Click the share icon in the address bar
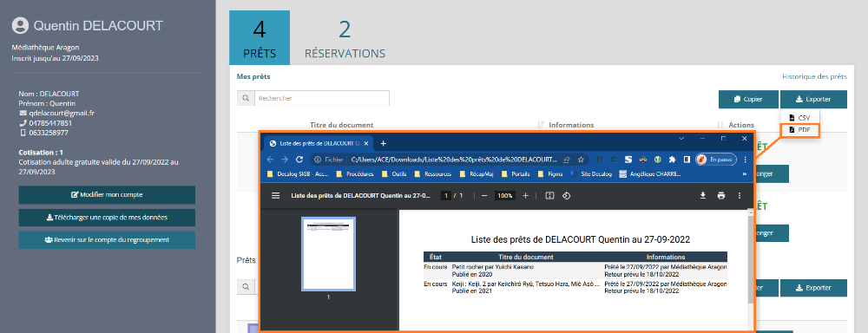The height and width of the screenshot is (333, 868). pos(567,160)
